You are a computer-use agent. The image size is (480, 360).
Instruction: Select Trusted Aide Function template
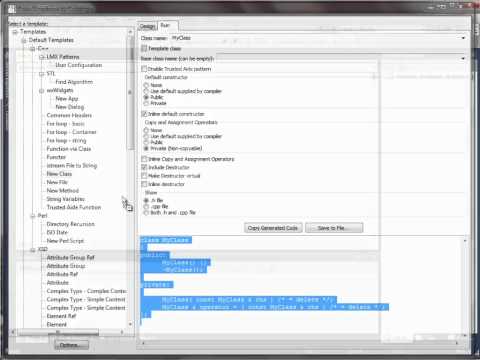(x=74, y=207)
